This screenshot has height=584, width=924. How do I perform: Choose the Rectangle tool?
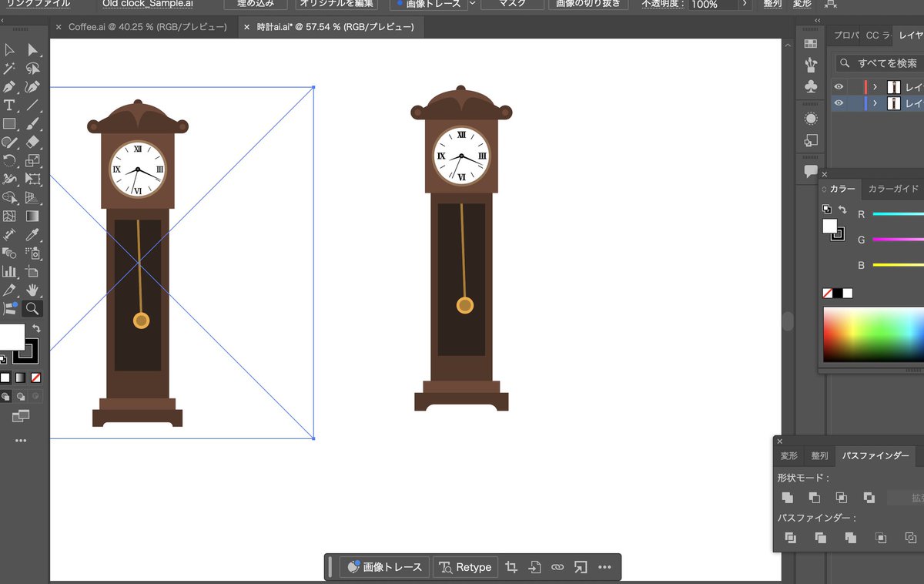click(9, 124)
